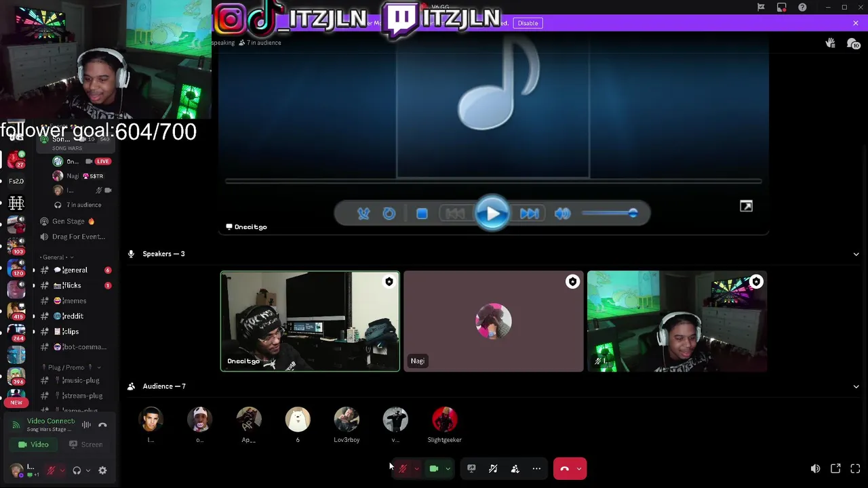Click the stop button in the media player
This screenshot has height=488, width=868.
coord(422,213)
